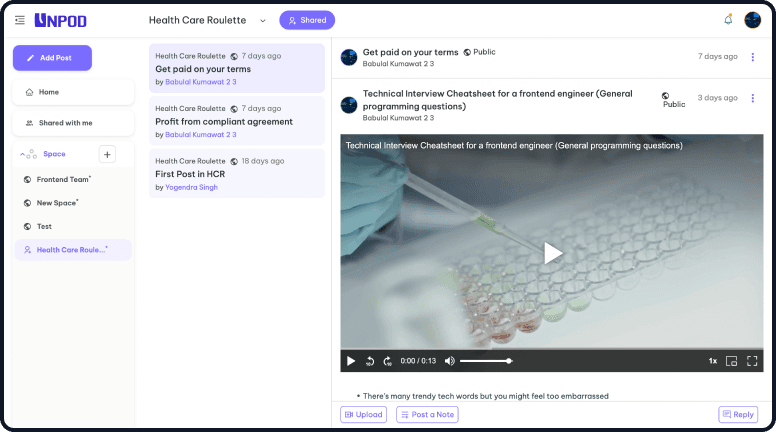Open notifications bell icon

click(728, 20)
